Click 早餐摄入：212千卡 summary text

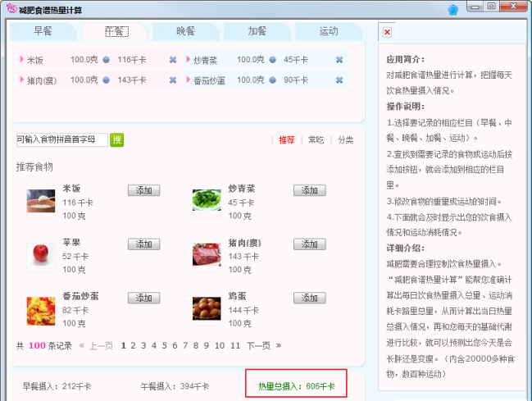pyautogui.click(x=57, y=386)
